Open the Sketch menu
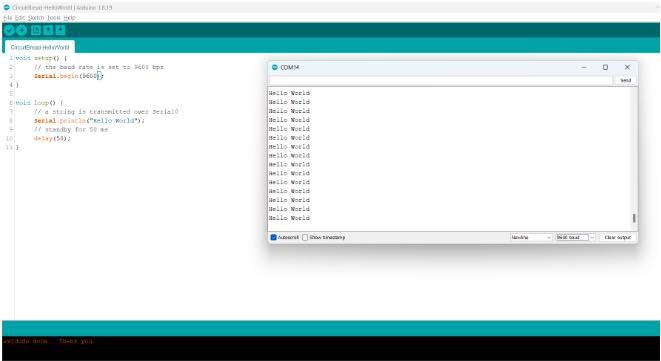661x361 pixels. 36,18
